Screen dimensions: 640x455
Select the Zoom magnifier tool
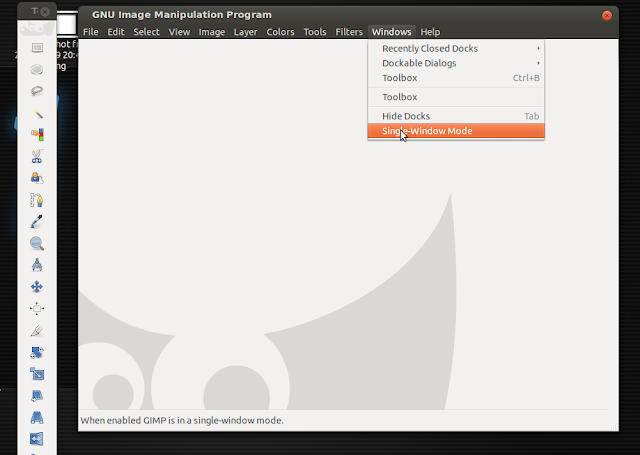pos(37,244)
